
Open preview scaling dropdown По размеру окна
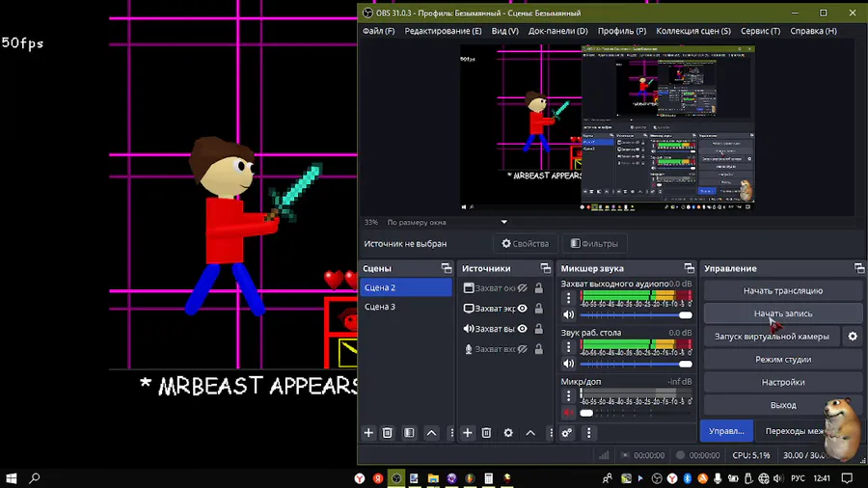tap(448, 223)
